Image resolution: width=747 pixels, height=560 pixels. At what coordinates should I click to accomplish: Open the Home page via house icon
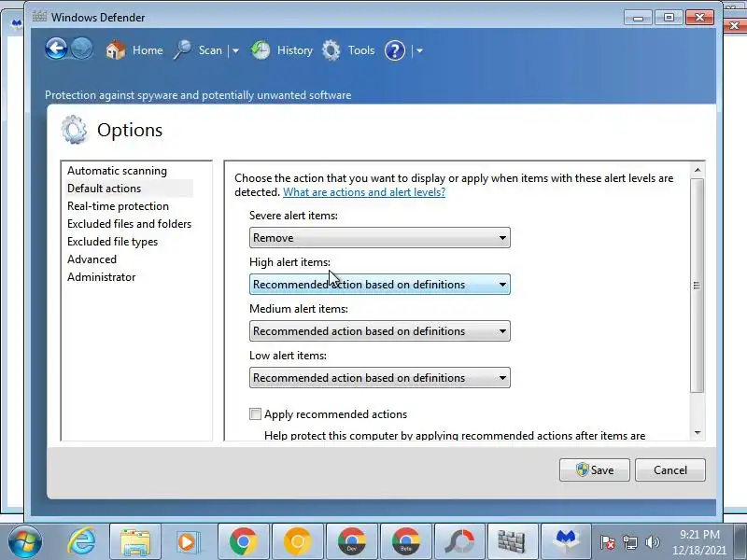(x=115, y=50)
